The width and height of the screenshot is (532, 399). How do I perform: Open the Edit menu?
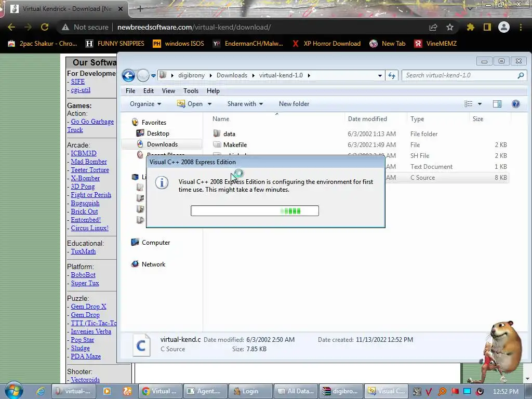pyautogui.click(x=148, y=90)
